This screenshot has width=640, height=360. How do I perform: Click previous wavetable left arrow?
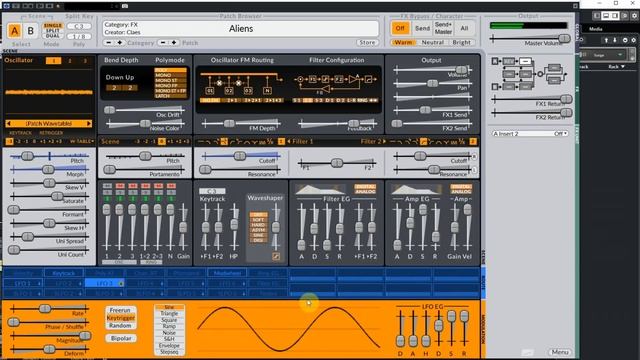[x=8, y=123]
